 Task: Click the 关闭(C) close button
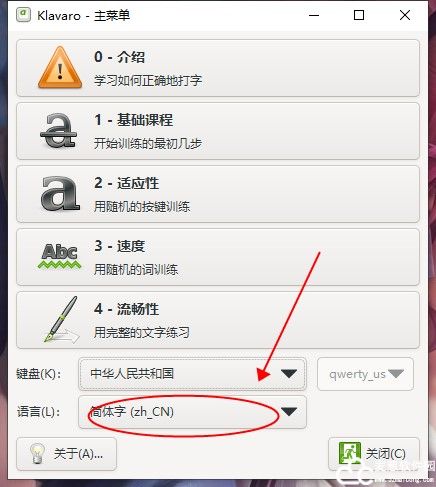(x=374, y=454)
